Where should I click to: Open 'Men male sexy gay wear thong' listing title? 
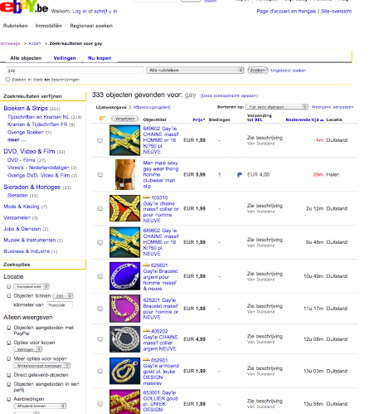click(x=161, y=175)
